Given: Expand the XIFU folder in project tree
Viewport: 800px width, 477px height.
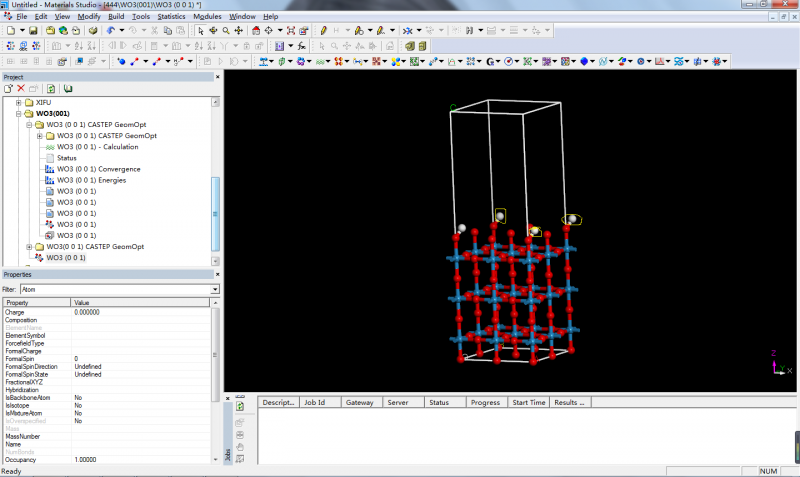Looking at the screenshot, I should tap(18, 103).
